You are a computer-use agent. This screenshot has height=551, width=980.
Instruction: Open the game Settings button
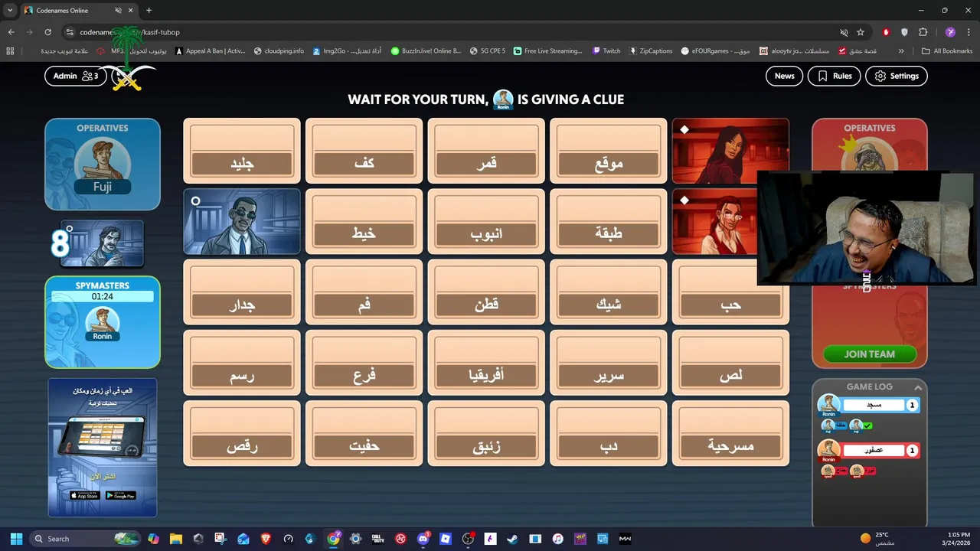[x=897, y=76]
